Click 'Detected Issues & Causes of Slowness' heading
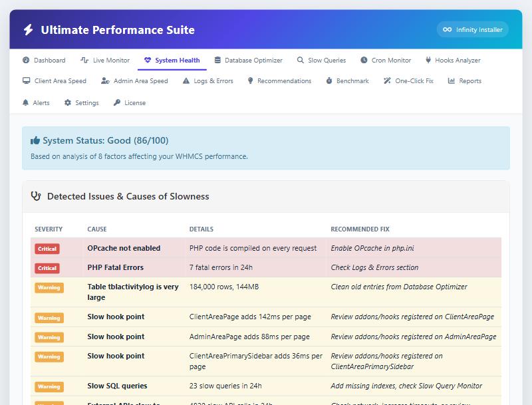 pos(128,196)
